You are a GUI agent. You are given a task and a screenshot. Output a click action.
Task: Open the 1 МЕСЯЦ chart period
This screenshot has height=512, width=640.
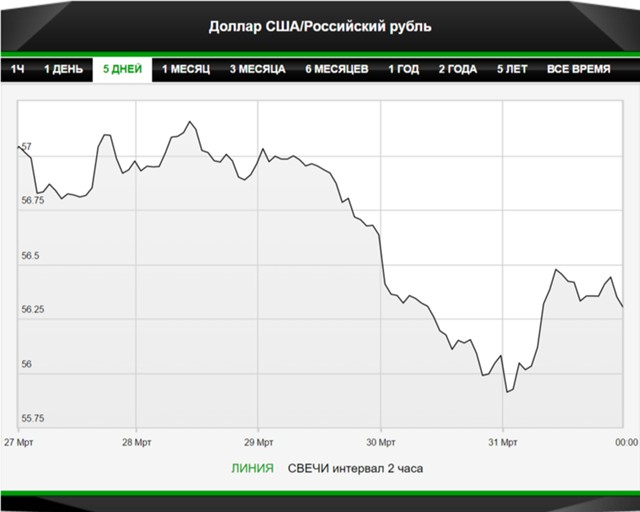coord(187,70)
